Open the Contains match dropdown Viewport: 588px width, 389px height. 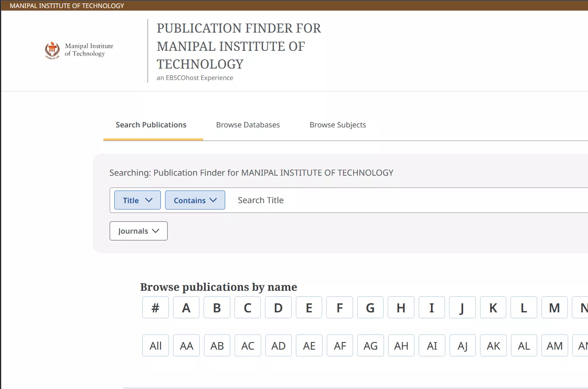(195, 200)
